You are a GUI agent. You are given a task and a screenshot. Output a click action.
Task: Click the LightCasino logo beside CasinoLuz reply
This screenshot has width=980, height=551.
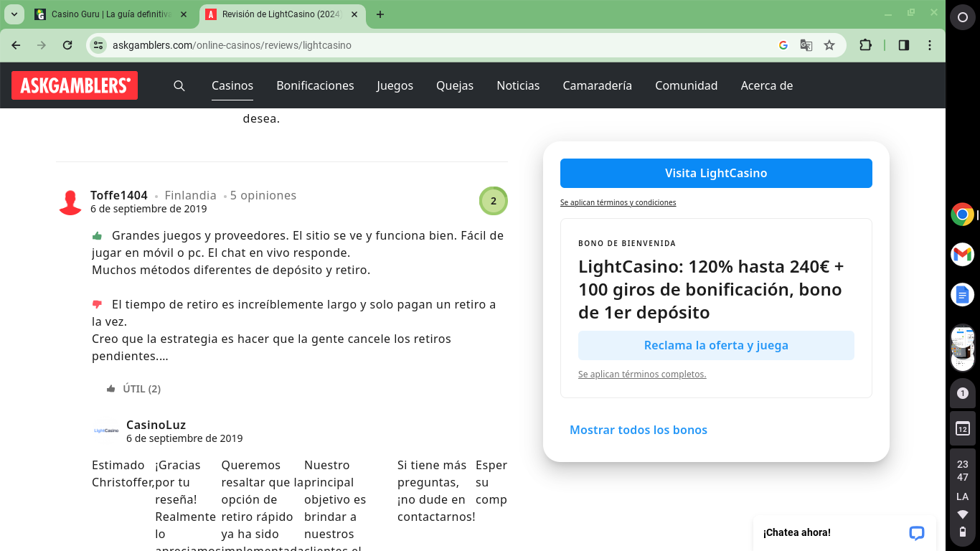[x=106, y=430]
